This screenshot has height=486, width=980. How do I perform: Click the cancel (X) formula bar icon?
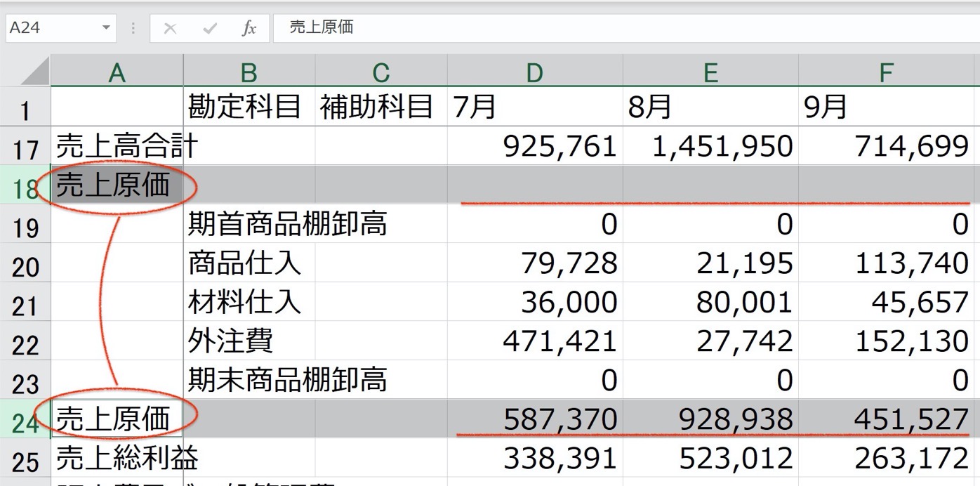pyautogui.click(x=170, y=29)
